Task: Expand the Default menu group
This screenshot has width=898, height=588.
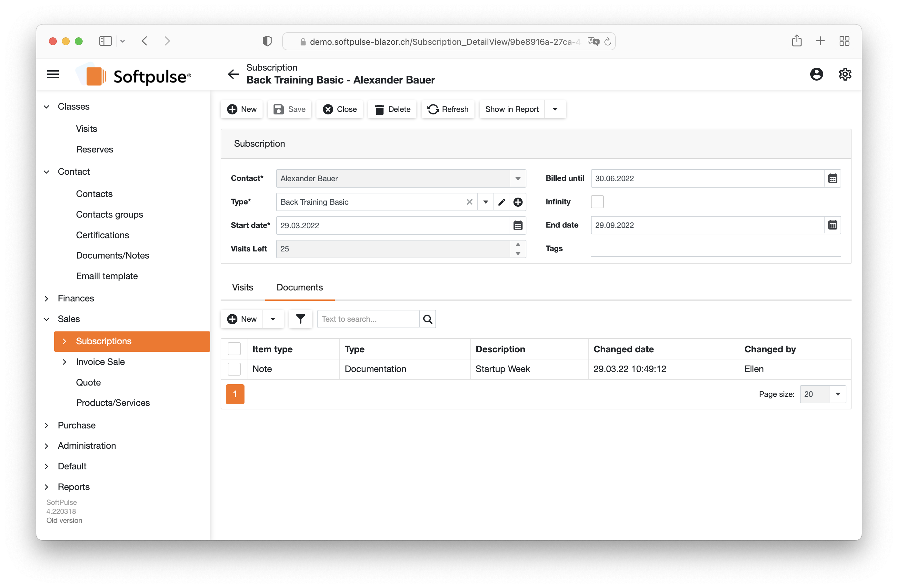Action: [x=46, y=466]
